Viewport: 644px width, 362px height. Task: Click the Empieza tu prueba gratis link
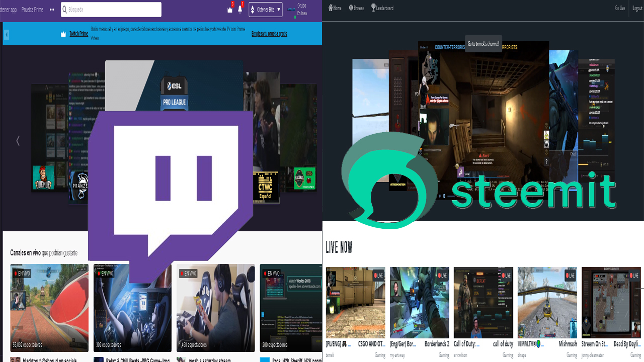click(269, 34)
